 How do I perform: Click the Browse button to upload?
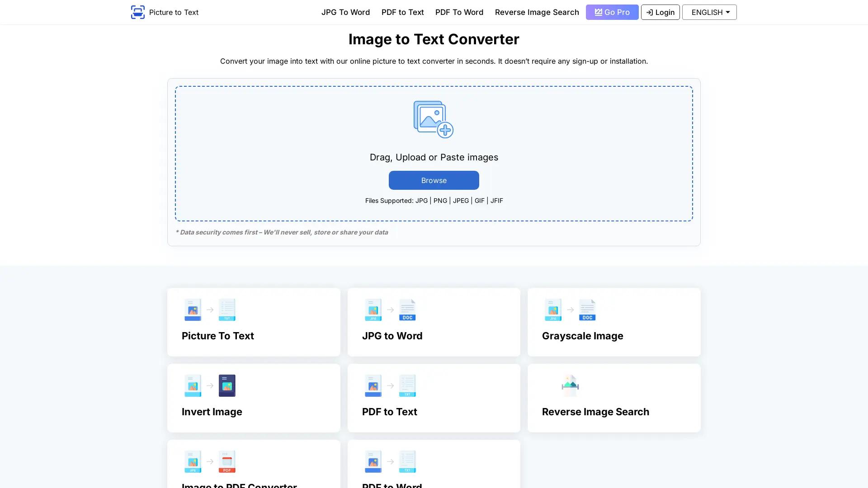point(433,180)
